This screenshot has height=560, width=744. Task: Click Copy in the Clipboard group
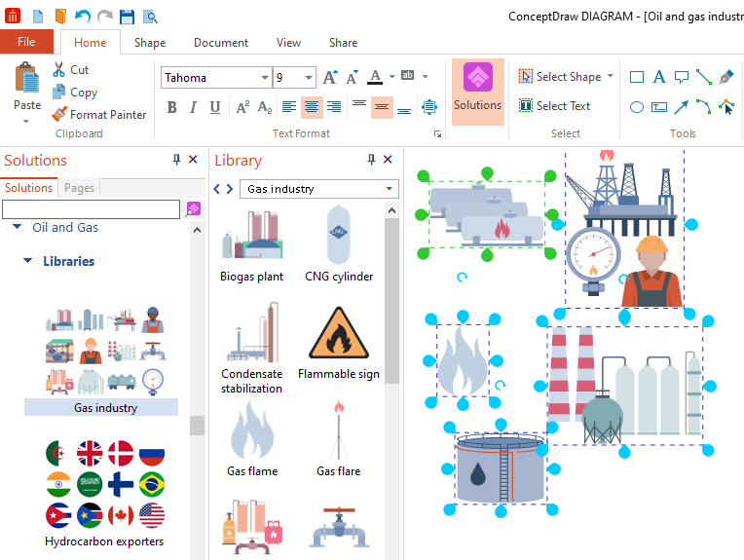click(x=75, y=93)
